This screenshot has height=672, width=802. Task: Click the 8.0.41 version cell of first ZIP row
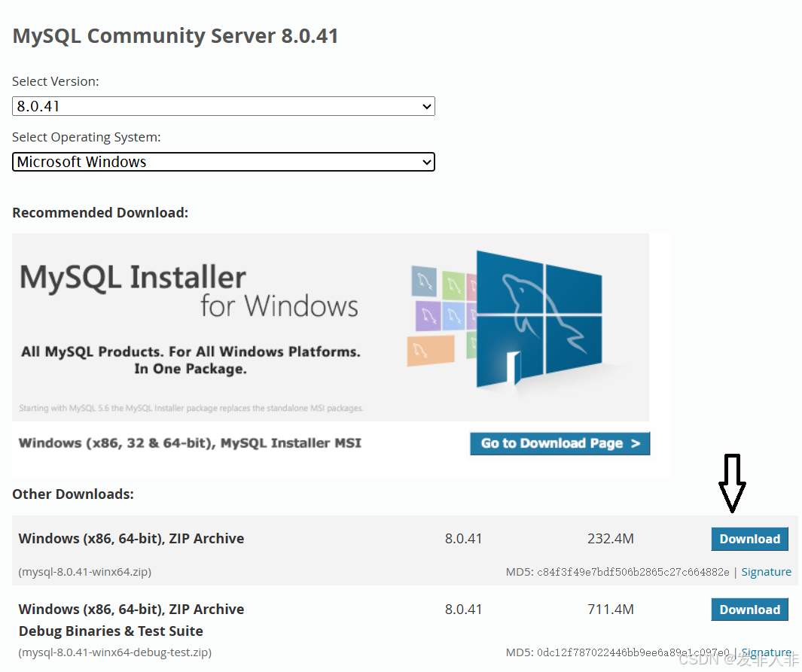point(463,539)
